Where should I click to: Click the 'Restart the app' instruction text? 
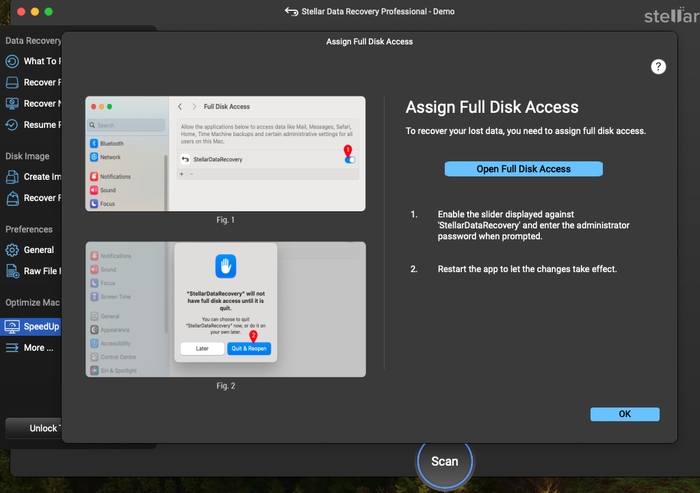[x=527, y=269]
